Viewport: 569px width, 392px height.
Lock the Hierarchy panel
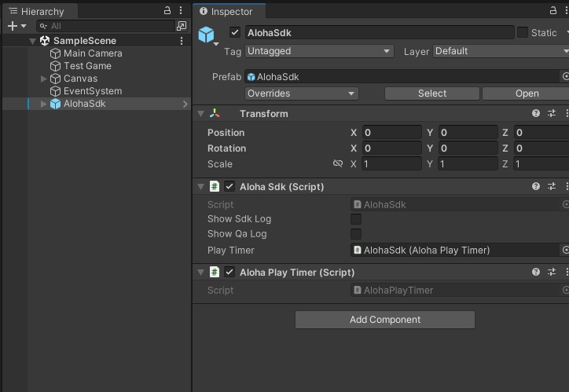coord(167,11)
